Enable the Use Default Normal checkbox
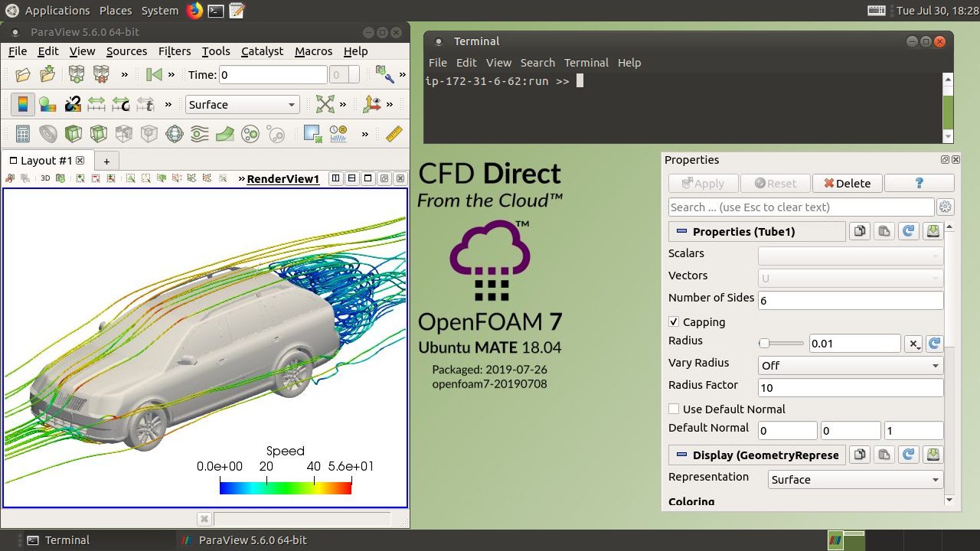 pos(674,409)
